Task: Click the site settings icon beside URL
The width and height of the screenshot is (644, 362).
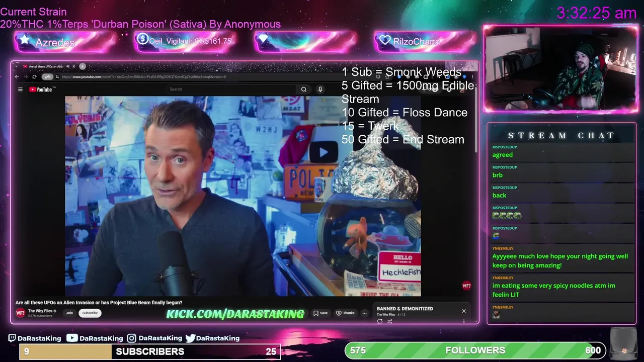Action: tap(57, 77)
